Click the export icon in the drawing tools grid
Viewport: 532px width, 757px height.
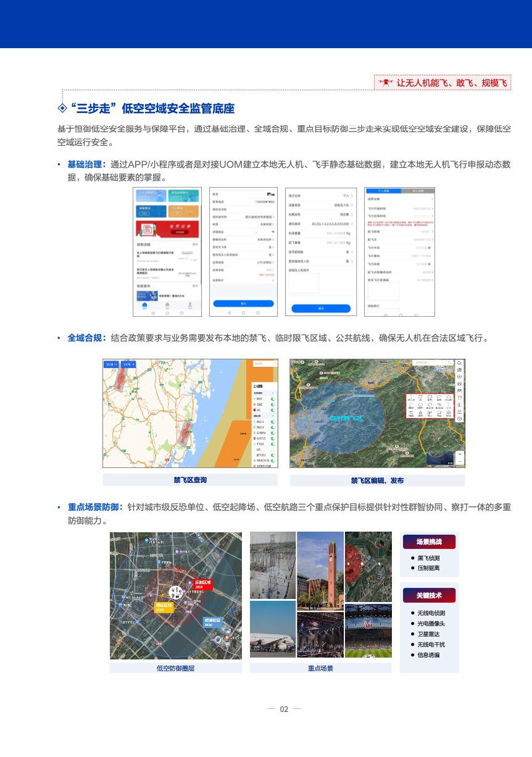[x=439, y=413]
